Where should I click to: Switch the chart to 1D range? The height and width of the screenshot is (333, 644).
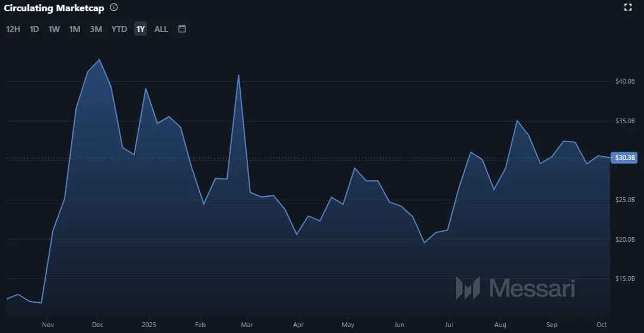tap(34, 29)
